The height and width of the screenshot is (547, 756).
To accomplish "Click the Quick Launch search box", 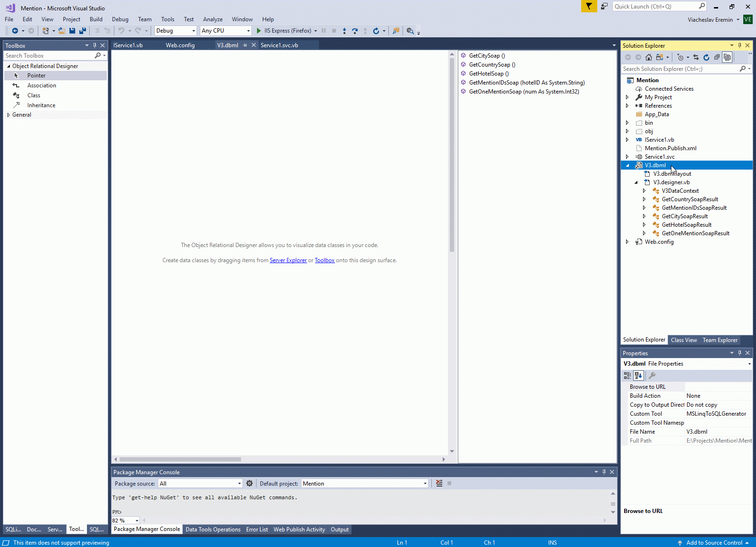I will point(660,6).
